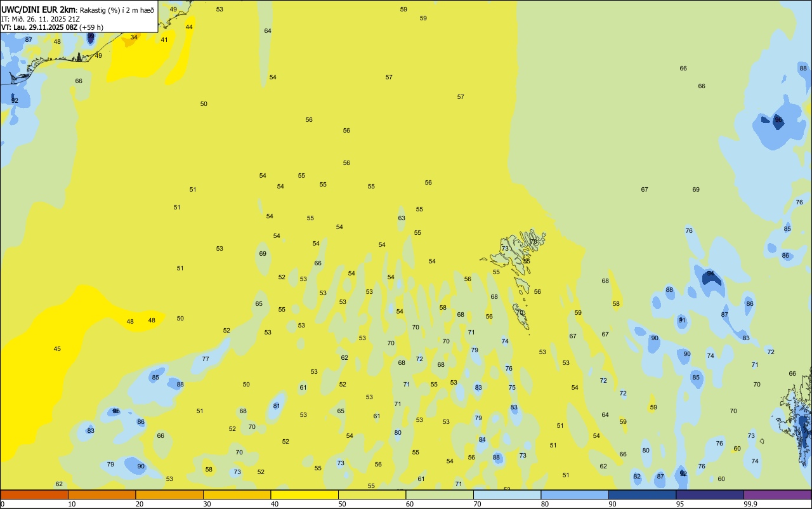This screenshot has width=812, height=509.
Task: Select the purple legend swatch above 99.9
Action: click(777, 494)
